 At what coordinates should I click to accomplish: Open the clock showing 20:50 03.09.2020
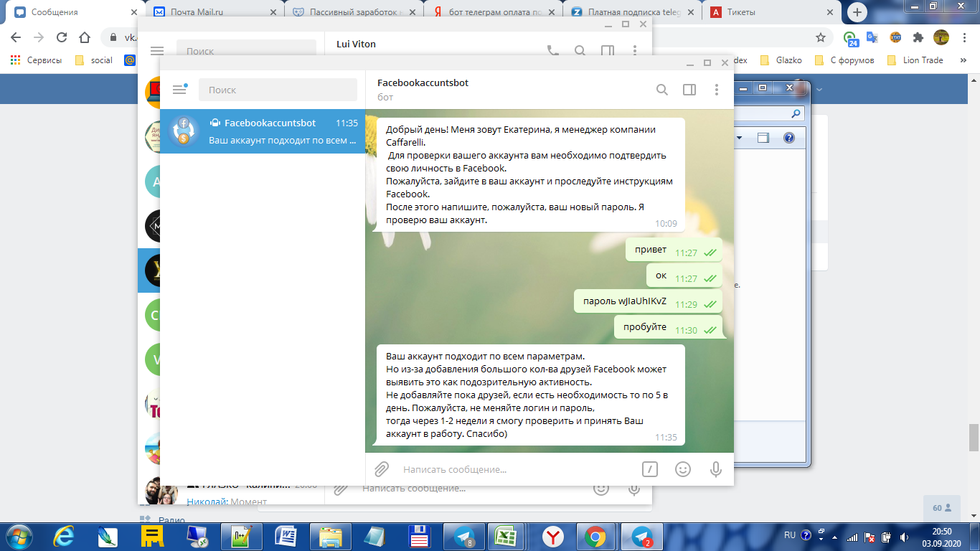point(941,536)
